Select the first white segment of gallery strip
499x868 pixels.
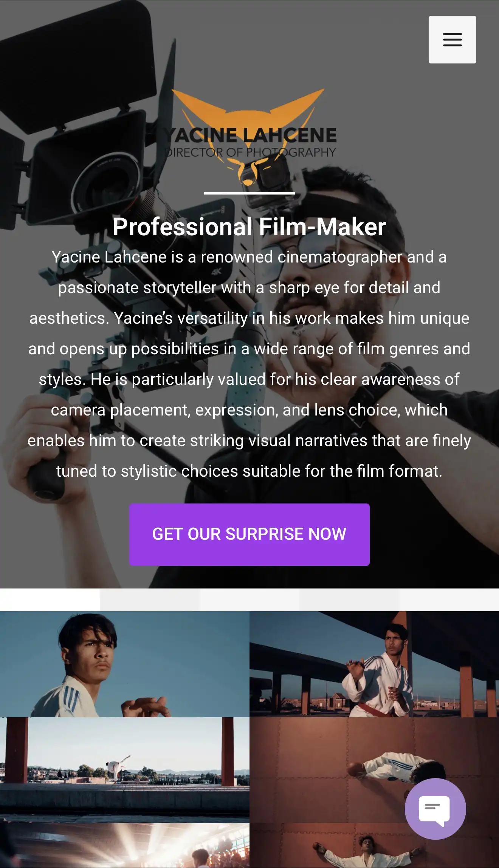coord(50,599)
